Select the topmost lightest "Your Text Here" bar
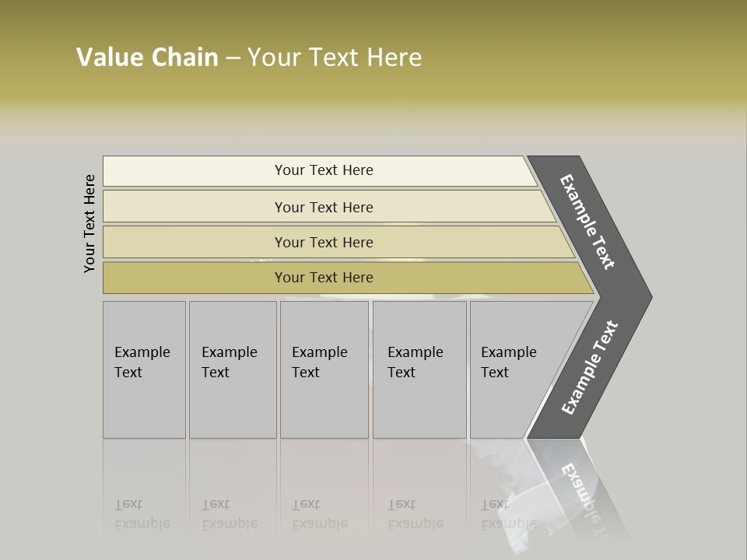The height and width of the screenshot is (560, 747). (324, 170)
